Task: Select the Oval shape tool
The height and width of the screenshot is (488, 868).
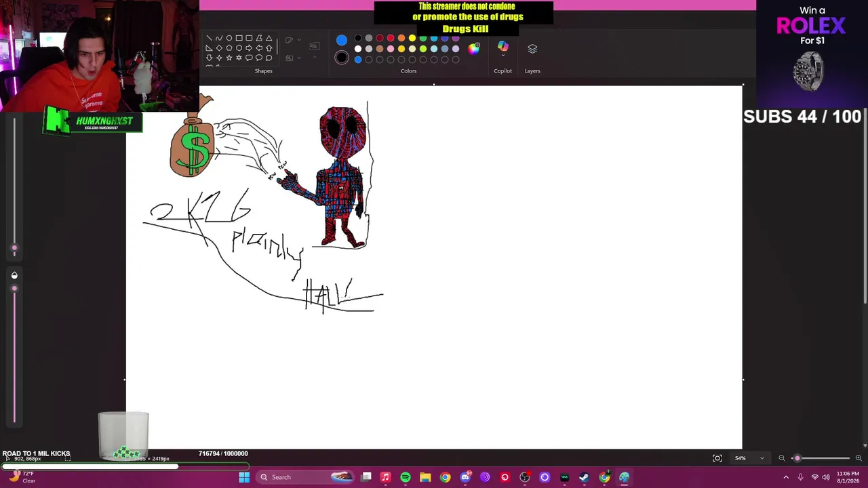Action: pos(229,38)
